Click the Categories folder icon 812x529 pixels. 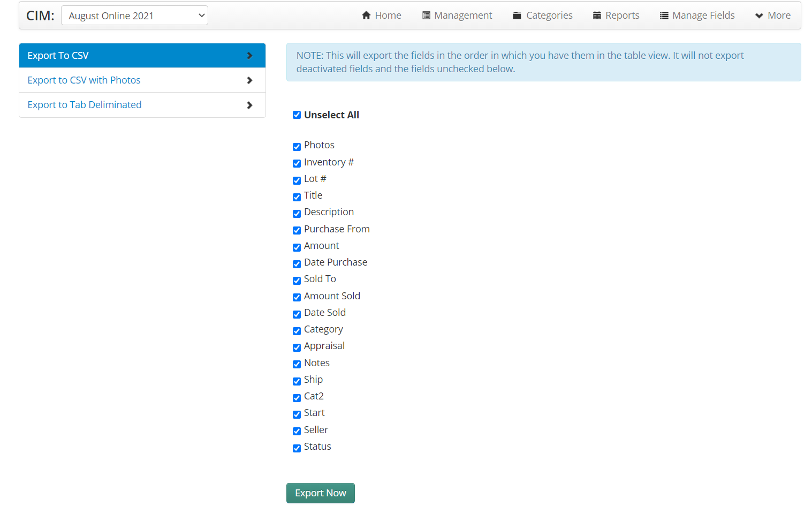(517, 16)
